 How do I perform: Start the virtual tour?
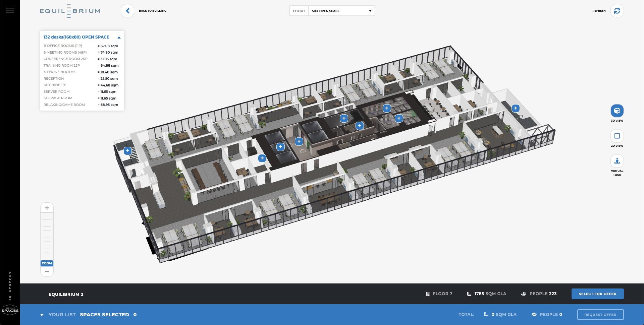pyautogui.click(x=617, y=161)
